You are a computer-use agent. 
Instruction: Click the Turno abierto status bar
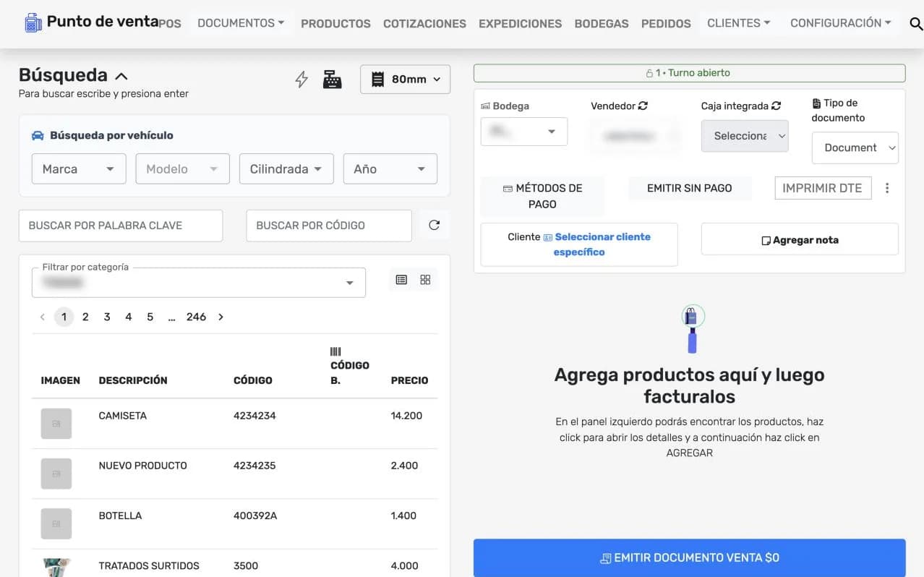tap(690, 73)
